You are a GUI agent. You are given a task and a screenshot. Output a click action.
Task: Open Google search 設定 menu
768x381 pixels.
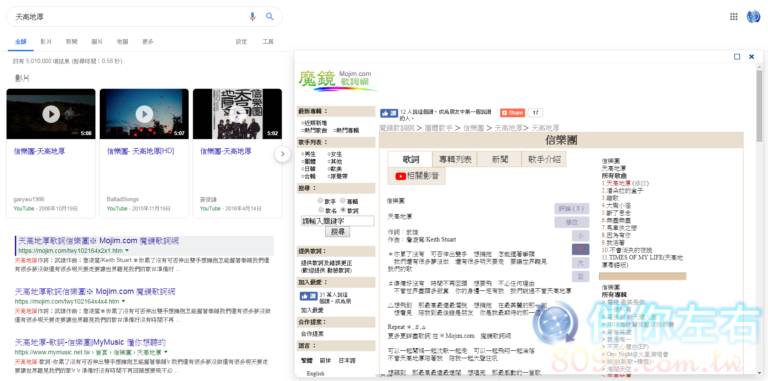click(241, 42)
